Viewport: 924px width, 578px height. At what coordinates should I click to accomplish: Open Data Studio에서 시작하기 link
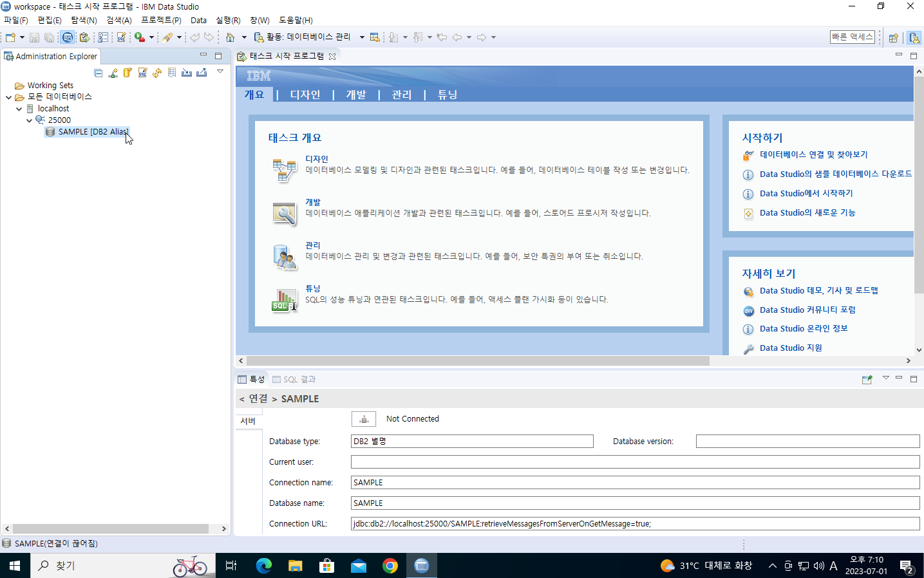pos(806,193)
